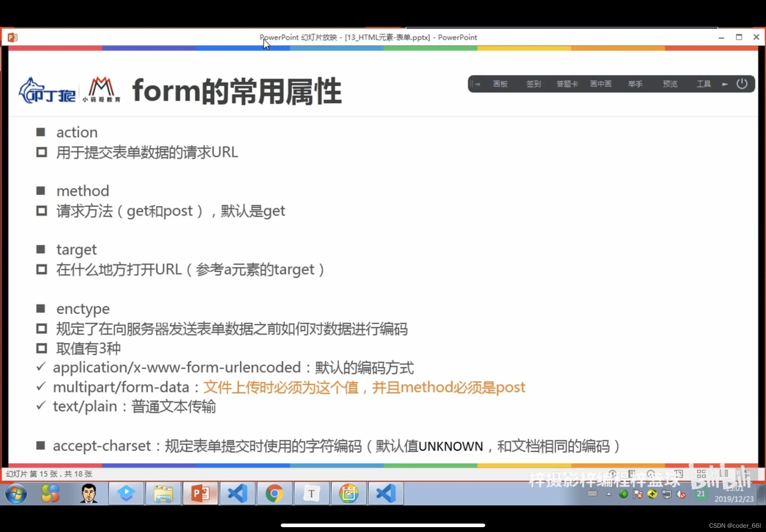
Task: Click the power icon on floating toolbar
Action: pyautogui.click(x=742, y=84)
